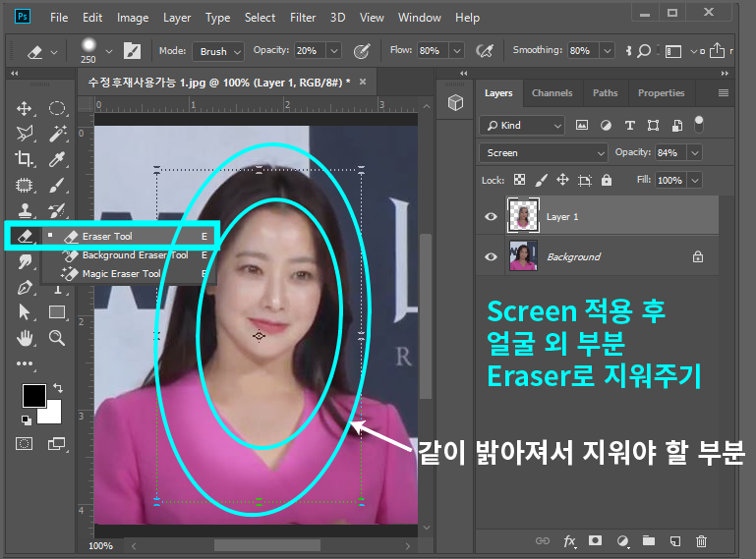
Task: Toggle lock transparent pixels
Action: 519,180
